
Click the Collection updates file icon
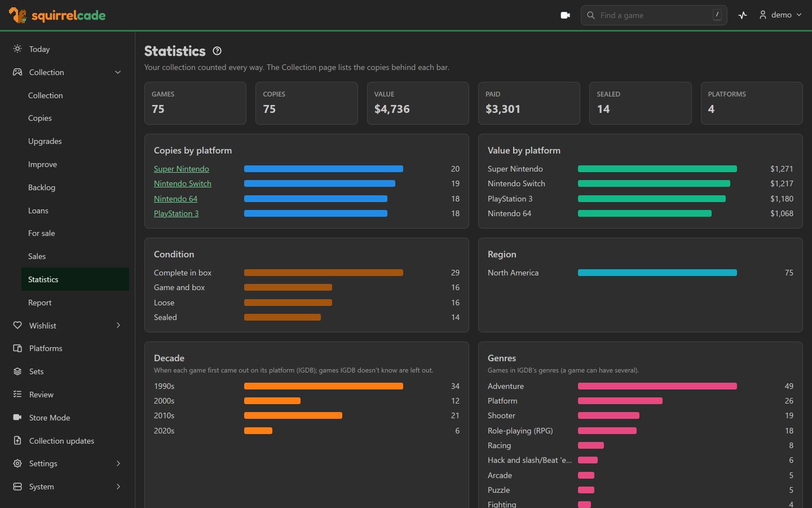17,441
